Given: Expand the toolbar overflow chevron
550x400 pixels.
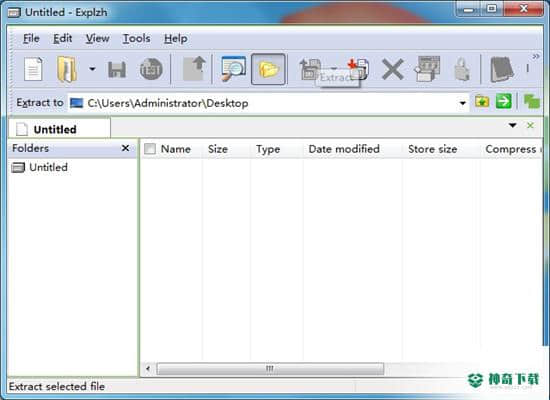Looking at the screenshot, I should coord(536,56).
